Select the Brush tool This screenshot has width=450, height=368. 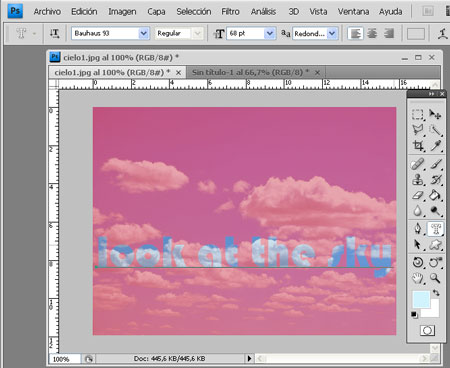[435, 164]
